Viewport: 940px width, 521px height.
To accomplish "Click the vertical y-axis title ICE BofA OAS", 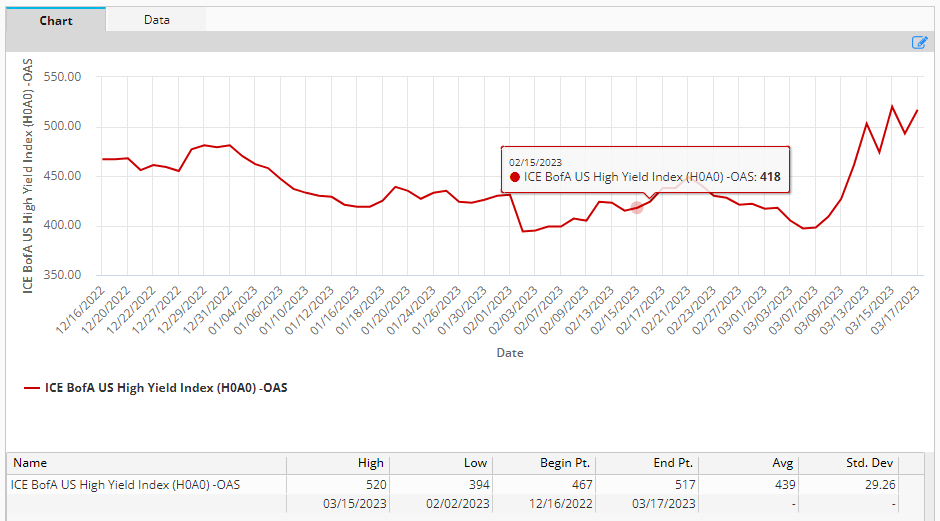I will point(28,176).
